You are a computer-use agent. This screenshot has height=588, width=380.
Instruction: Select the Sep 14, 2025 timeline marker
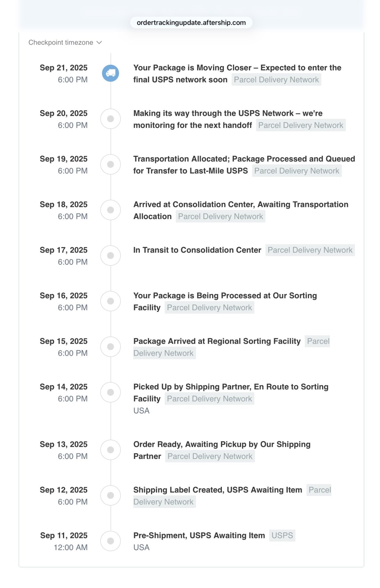click(x=111, y=392)
